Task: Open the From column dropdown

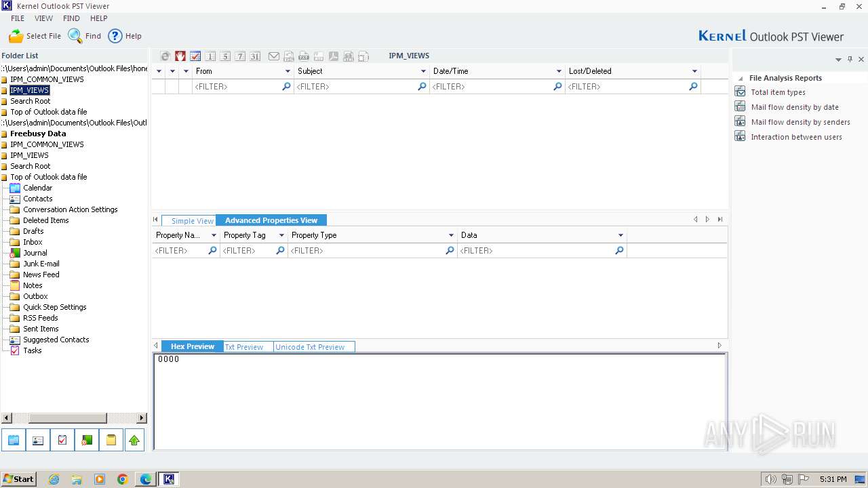Action: (288, 71)
